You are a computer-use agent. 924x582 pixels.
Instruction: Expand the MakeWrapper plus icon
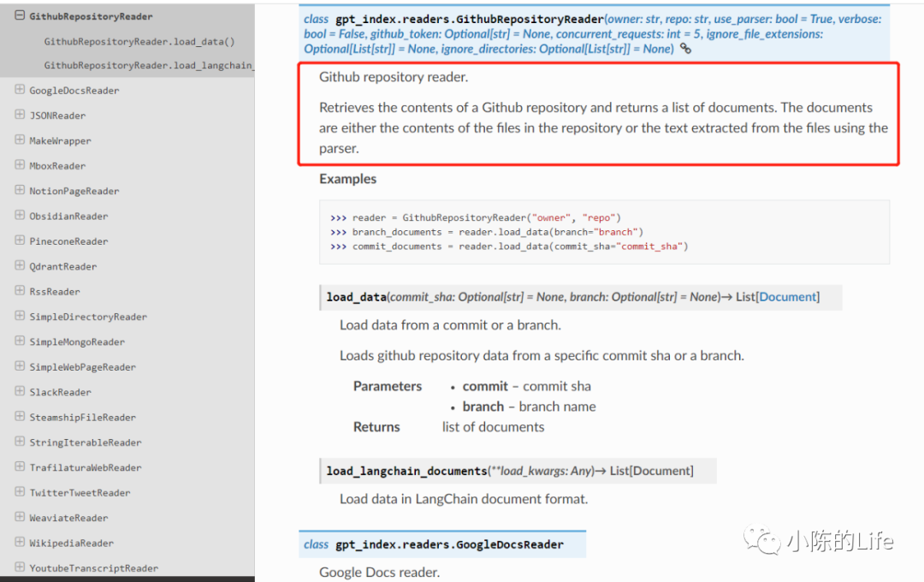tap(20, 140)
